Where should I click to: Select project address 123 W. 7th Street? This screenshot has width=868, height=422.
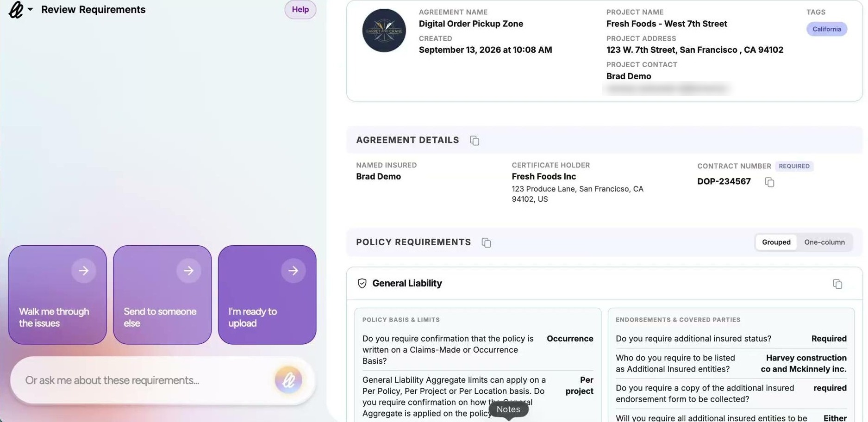tap(695, 50)
